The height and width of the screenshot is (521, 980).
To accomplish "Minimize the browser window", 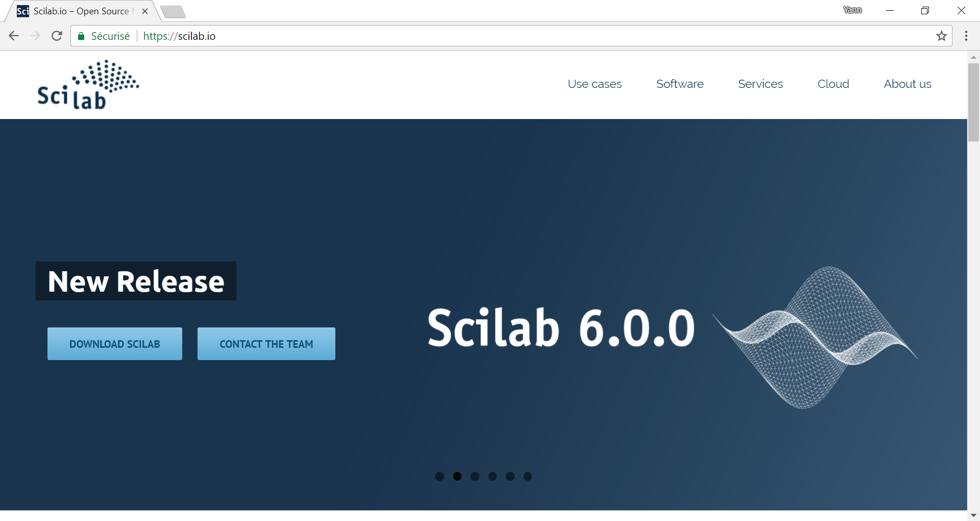I will point(890,10).
